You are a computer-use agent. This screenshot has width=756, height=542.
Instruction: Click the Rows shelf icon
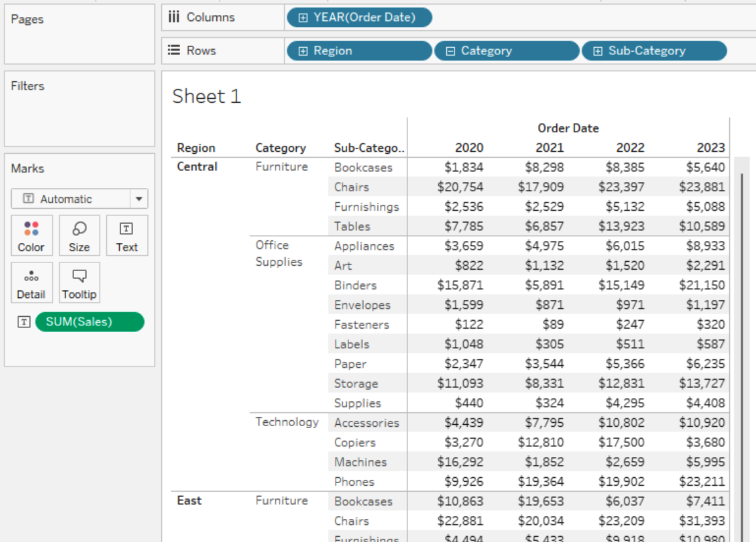(x=174, y=50)
